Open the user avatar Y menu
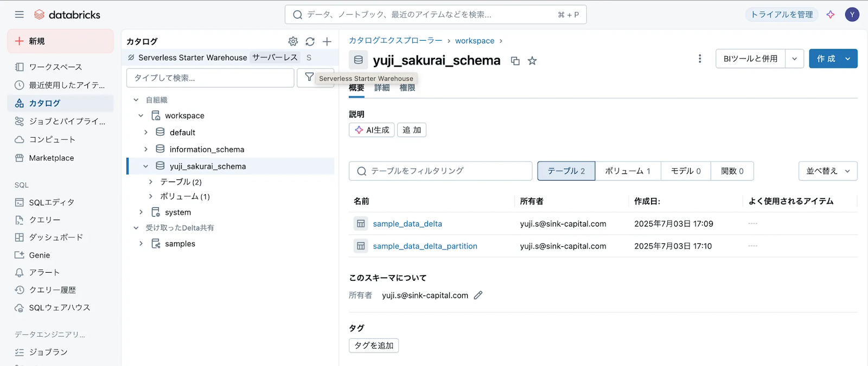The width and height of the screenshot is (868, 366). [x=852, y=15]
